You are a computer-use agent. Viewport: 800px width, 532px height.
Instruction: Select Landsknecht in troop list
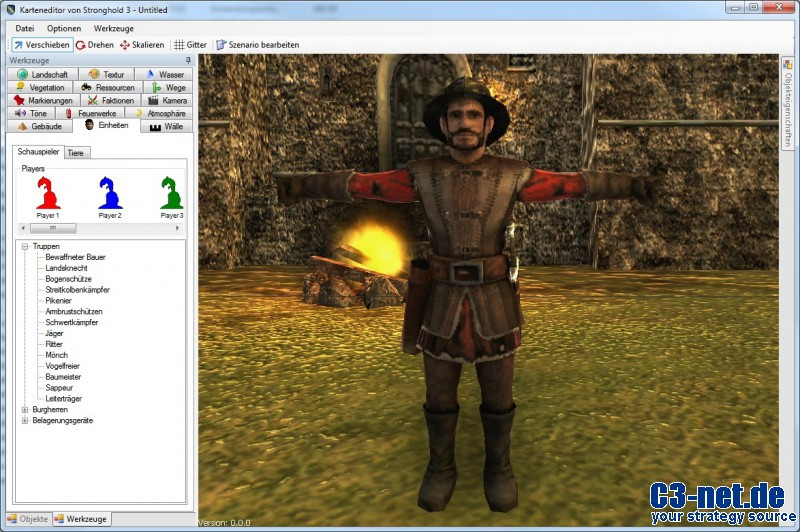(x=66, y=268)
